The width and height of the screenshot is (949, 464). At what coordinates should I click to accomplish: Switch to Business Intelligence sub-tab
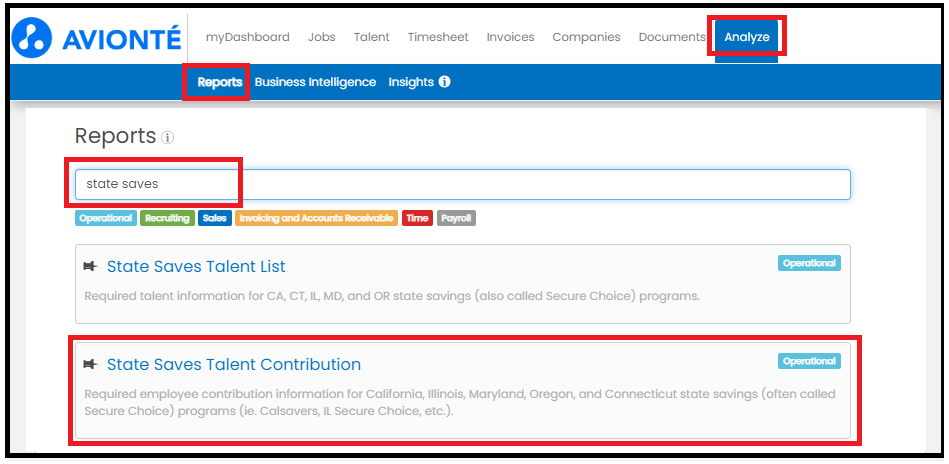pos(315,82)
